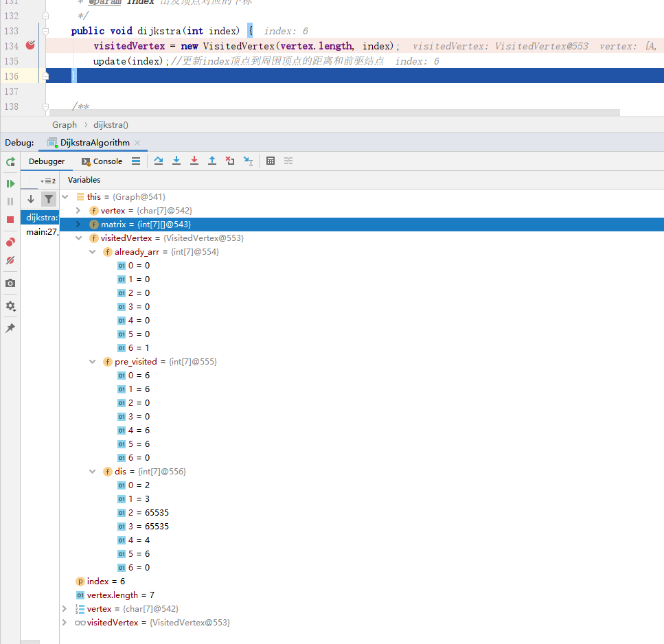Take a thread dump with camera icon
664x644 pixels.
(x=10, y=283)
